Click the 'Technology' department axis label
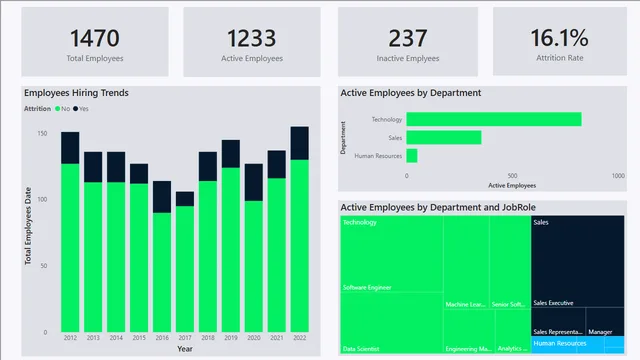Viewport: 640px width, 360px height. coord(387,119)
